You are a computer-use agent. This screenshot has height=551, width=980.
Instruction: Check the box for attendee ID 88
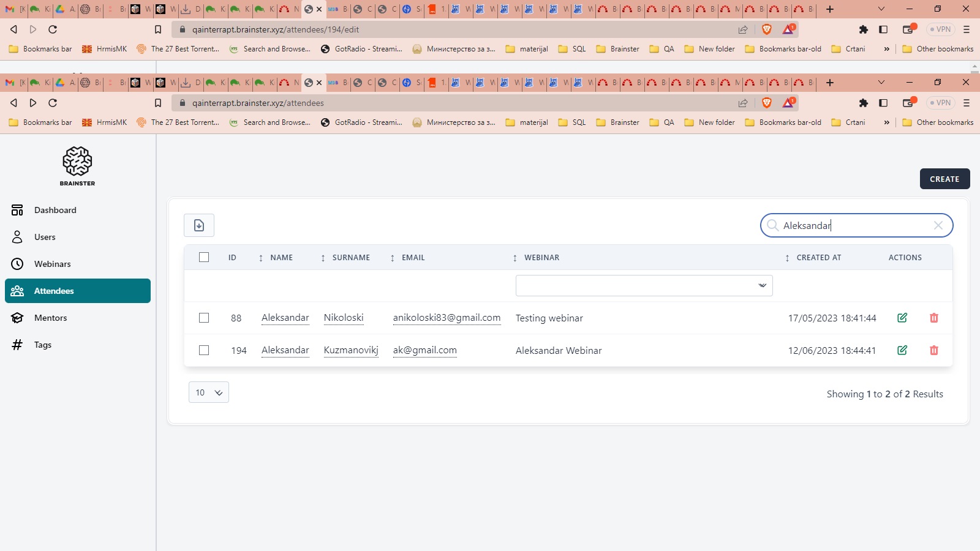pos(204,318)
